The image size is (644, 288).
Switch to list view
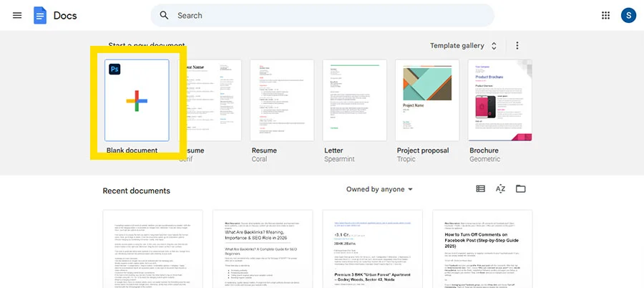click(481, 189)
